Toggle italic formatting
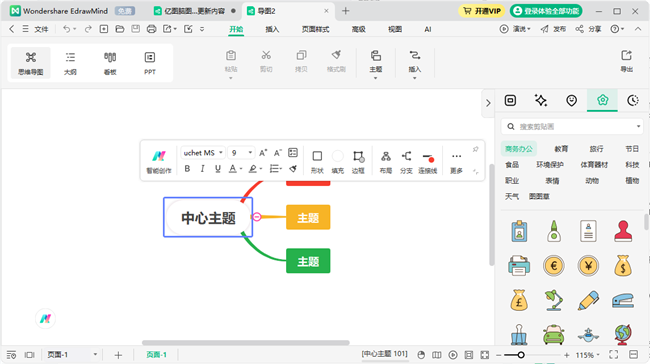 click(202, 169)
